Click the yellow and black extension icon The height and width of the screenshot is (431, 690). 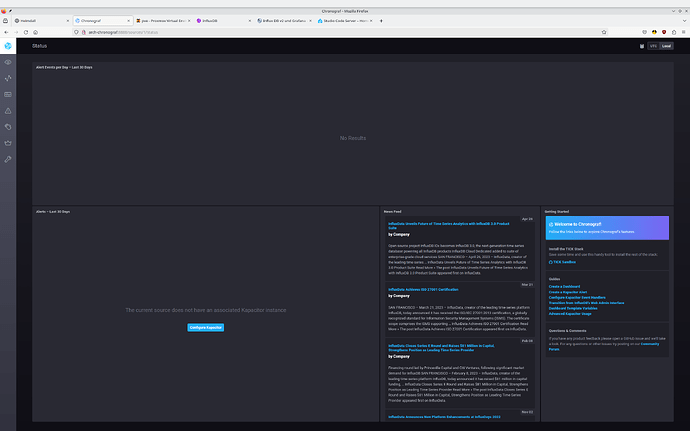pyautogui.click(x=654, y=32)
